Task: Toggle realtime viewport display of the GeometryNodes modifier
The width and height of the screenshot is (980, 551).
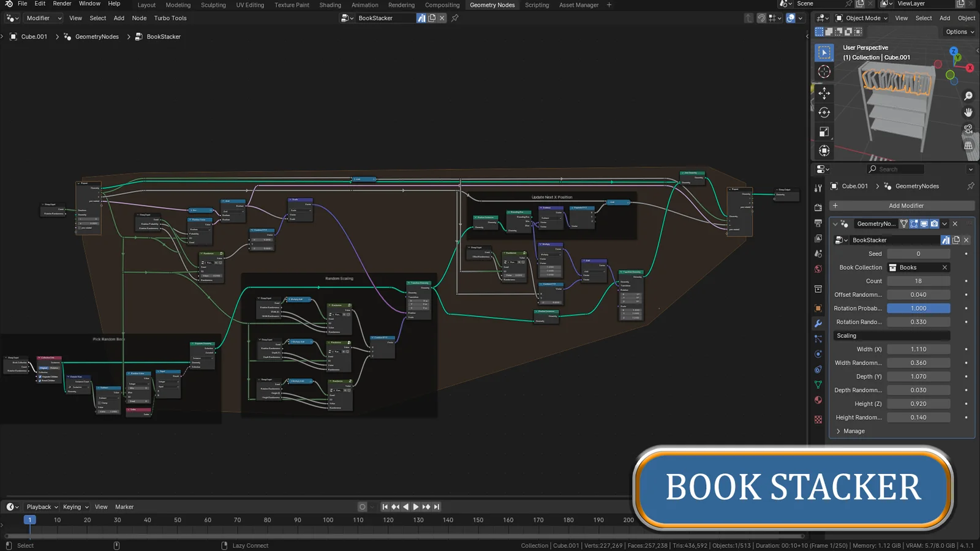Action: [924, 224]
